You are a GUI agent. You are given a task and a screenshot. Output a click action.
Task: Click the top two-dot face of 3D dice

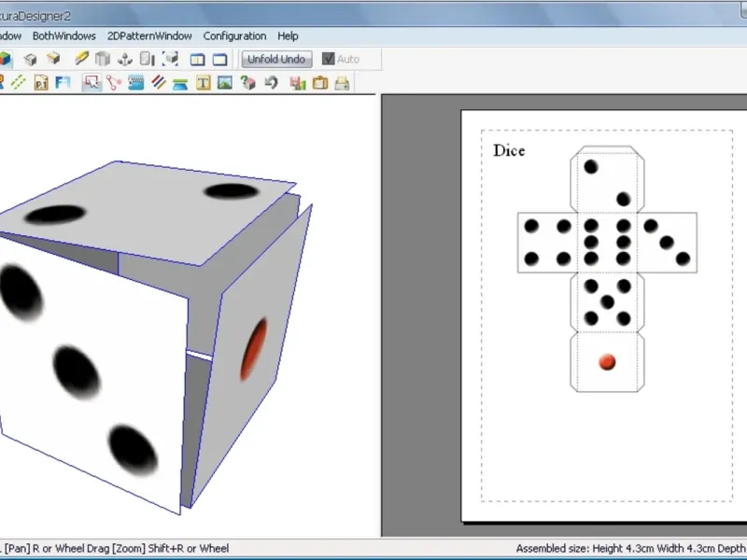[148, 212]
